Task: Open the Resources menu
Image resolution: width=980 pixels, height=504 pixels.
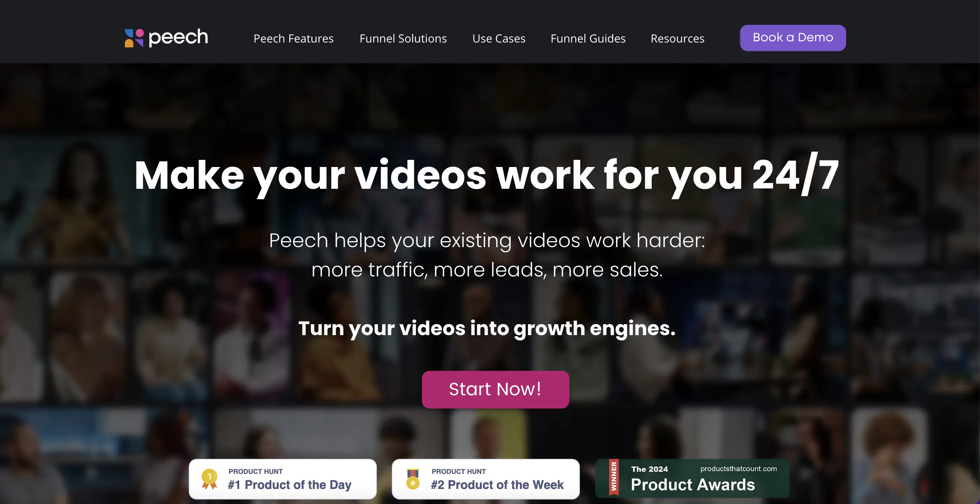Action: point(677,38)
